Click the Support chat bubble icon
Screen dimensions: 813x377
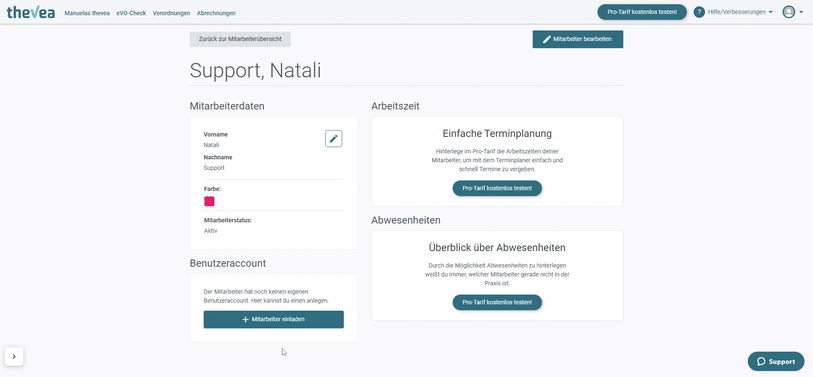coord(761,361)
